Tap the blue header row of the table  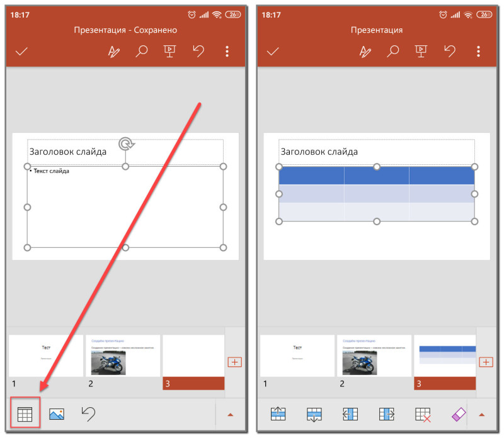pos(377,176)
